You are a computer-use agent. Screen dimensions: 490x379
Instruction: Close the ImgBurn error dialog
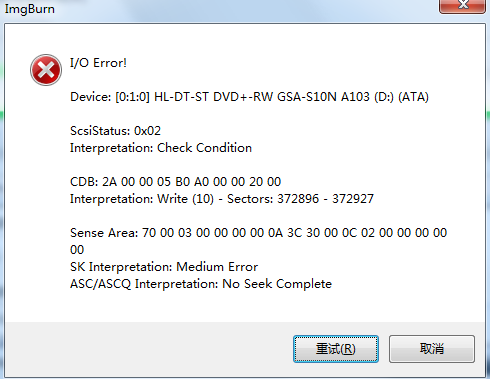click(462, 6)
